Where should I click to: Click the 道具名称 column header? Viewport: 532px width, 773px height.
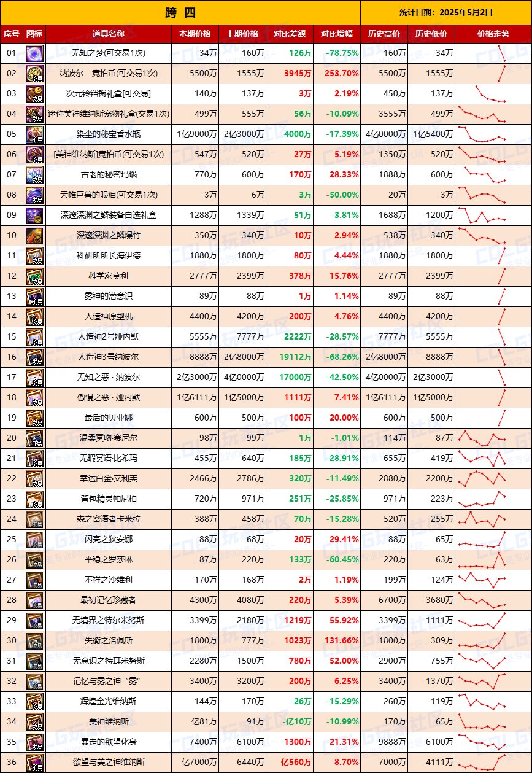pyautogui.click(x=109, y=34)
